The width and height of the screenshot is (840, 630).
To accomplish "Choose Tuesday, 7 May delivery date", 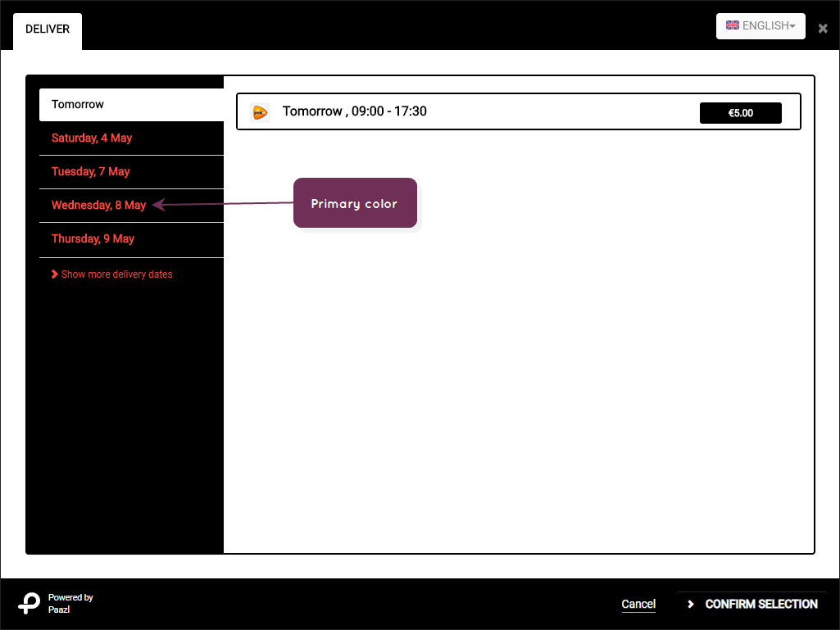I will coord(131,172).
